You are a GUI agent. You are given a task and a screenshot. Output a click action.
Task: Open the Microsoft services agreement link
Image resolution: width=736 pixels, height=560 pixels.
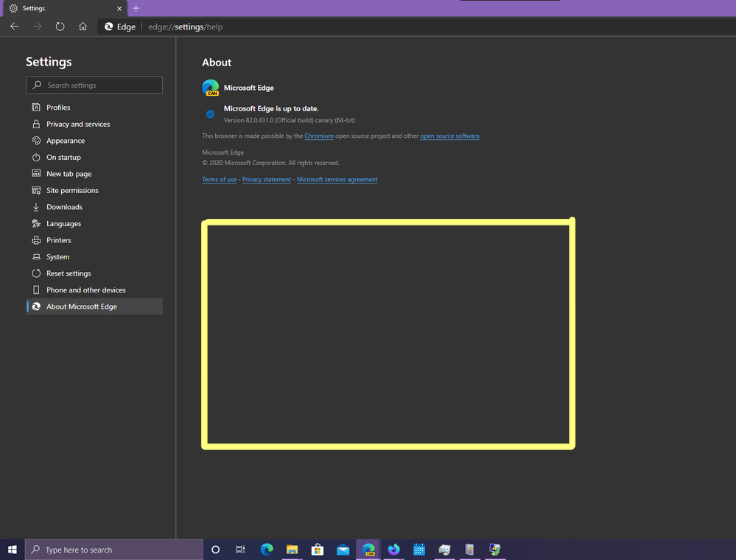click(x=337, y=179)
